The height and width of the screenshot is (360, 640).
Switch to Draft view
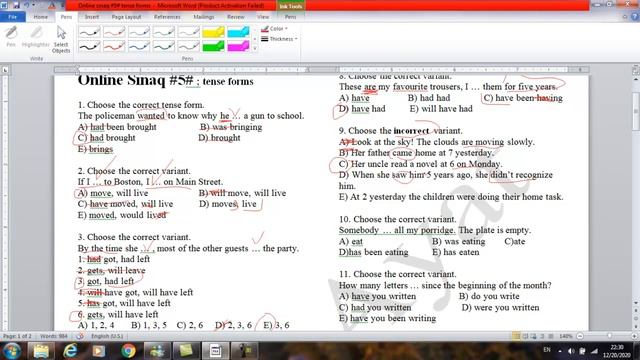551,336
